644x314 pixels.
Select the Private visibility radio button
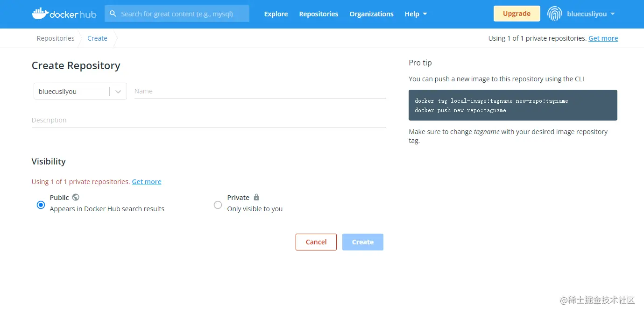218,205
